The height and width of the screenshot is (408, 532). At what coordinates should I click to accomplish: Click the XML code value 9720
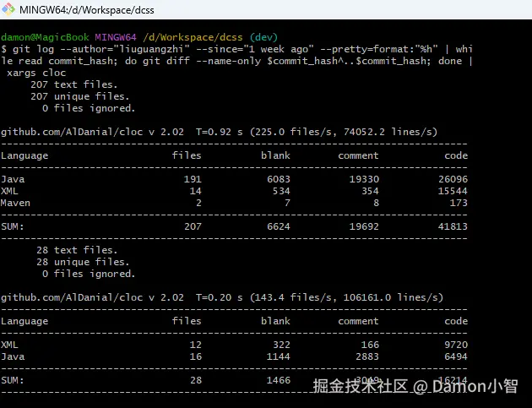point(456,345)
